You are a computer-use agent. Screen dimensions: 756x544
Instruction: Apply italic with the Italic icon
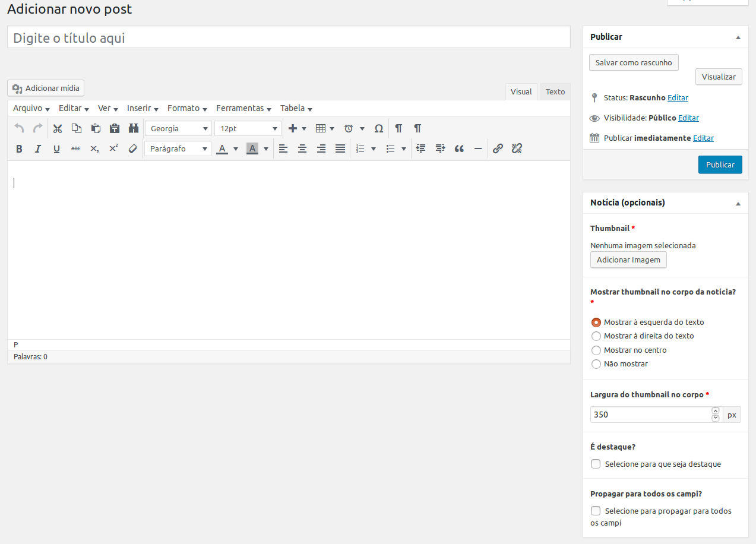38,148
